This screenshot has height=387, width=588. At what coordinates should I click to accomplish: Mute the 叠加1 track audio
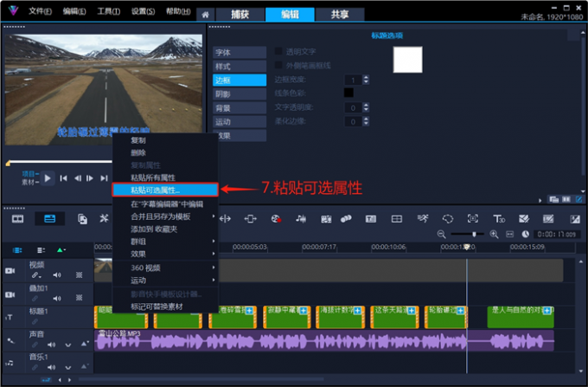tap(57, 299)
